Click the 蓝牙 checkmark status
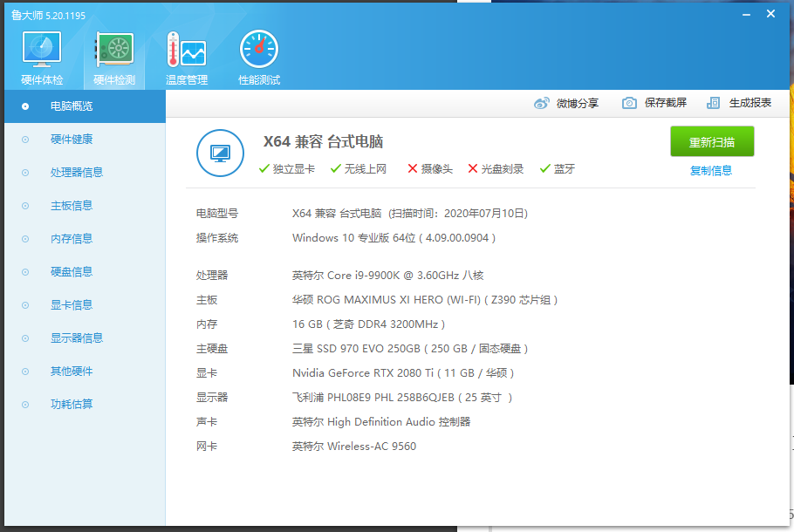The image size is (794, 532). [x=558, y=169]
